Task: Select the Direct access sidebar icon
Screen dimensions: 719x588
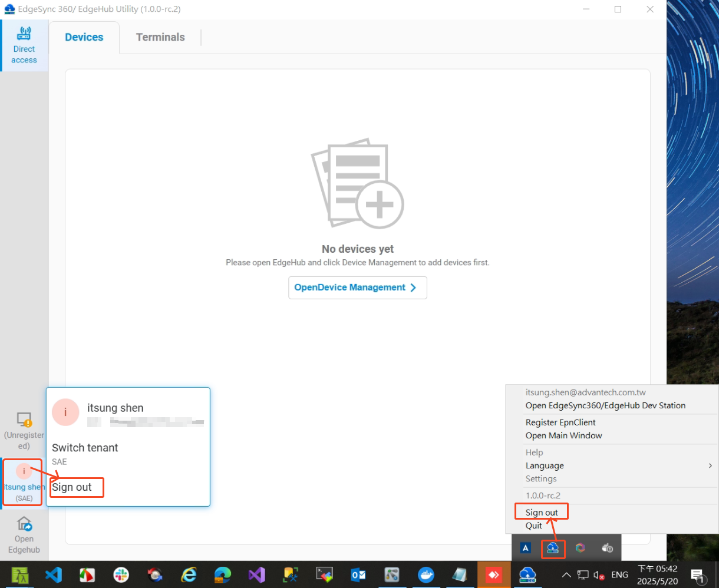Action: pos(24,45)
